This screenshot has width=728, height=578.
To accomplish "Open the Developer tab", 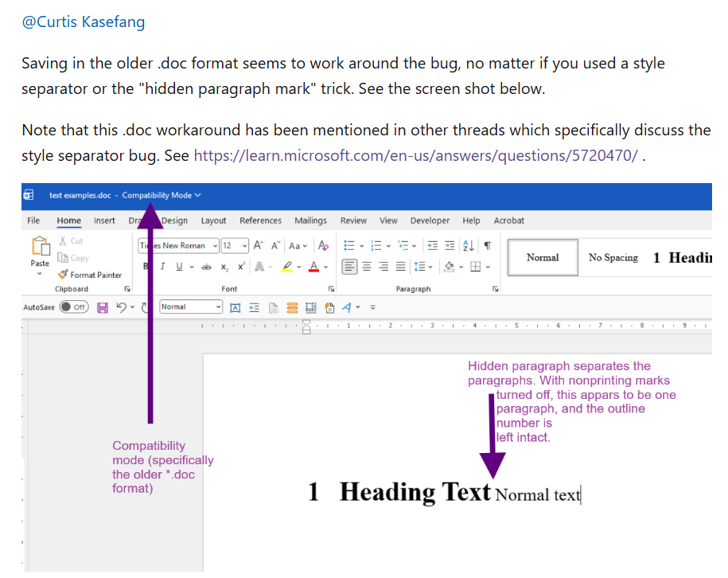I will (x=430, y=221).
